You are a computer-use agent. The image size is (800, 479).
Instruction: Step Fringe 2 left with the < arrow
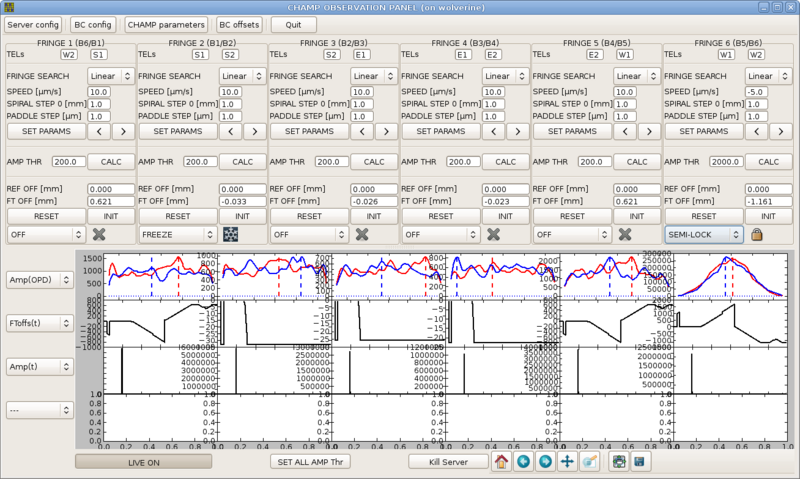231,131
